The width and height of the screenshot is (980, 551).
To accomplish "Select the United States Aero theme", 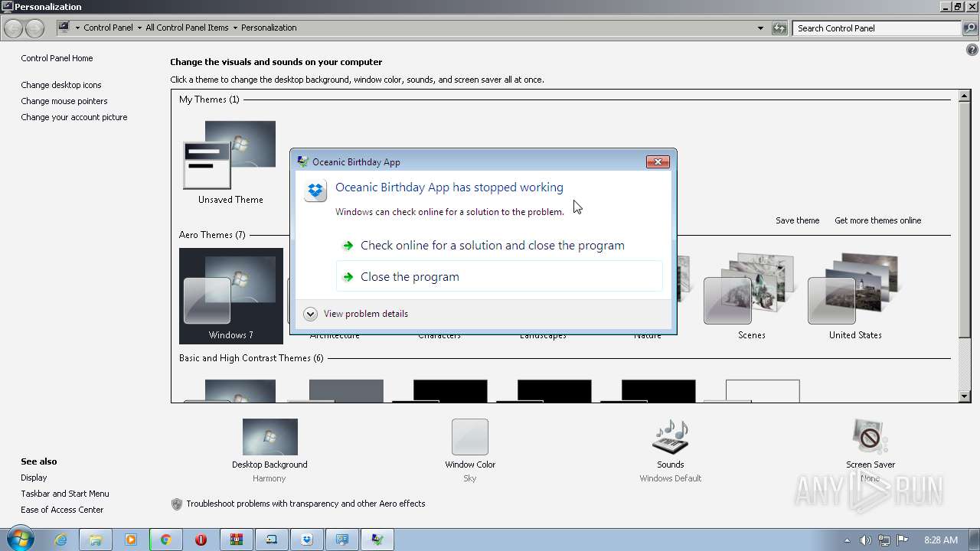I will (x=855, y=296).
